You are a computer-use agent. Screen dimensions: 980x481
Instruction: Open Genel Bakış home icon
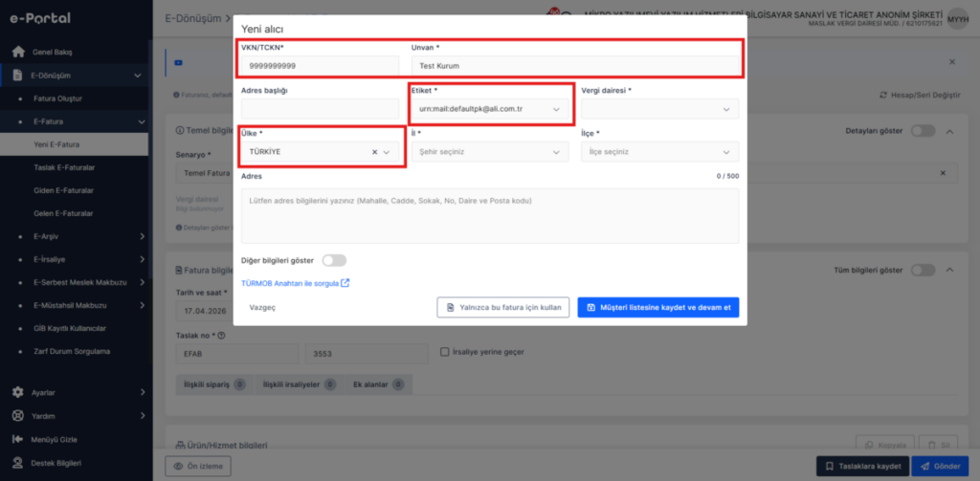point(18,52)
